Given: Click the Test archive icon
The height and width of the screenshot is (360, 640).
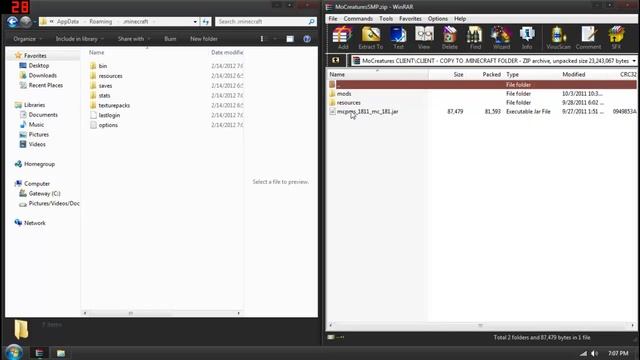Looking at the screenshot, I should (x=398, y=38).
